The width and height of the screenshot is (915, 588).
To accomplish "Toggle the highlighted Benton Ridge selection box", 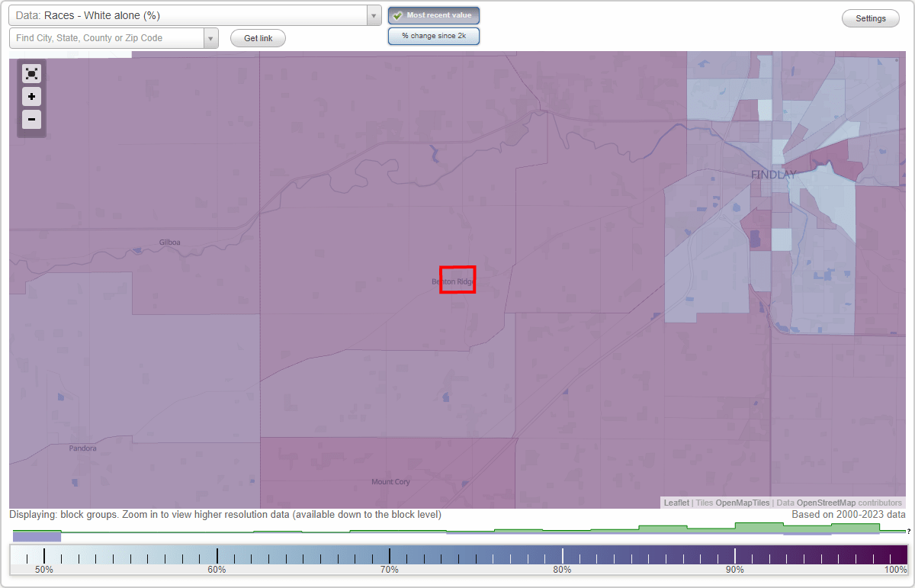I will (457, 280).
